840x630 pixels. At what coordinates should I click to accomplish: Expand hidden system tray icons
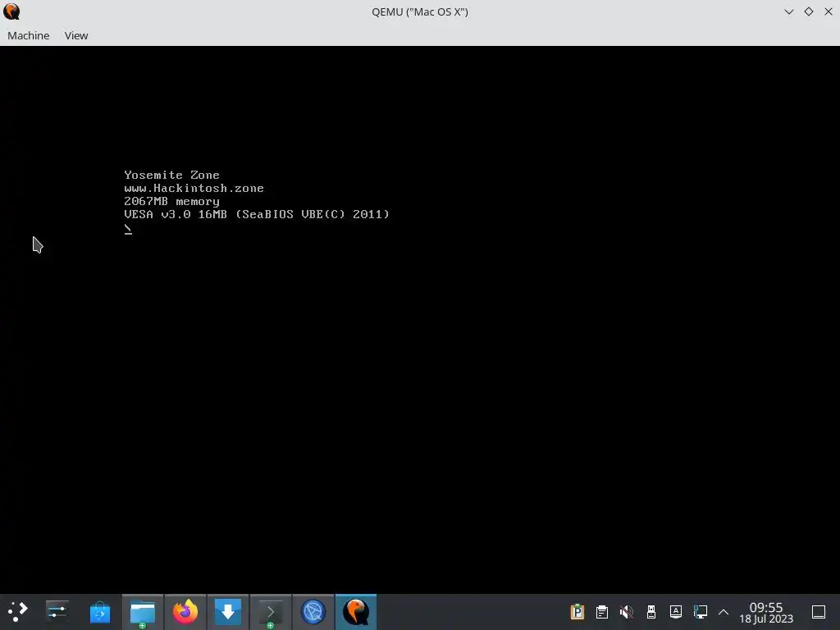click(x=724, y=611)
